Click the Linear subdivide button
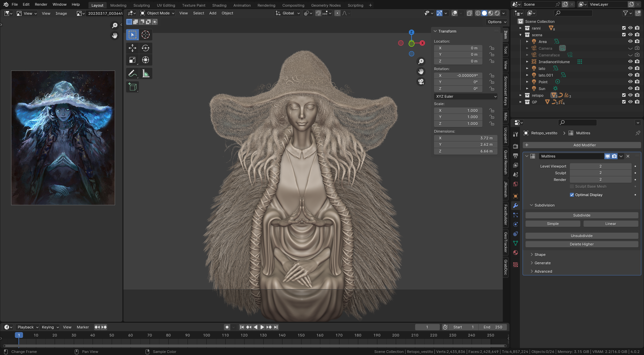This screenshot has width=644, height=355. [x=610, y=224]
